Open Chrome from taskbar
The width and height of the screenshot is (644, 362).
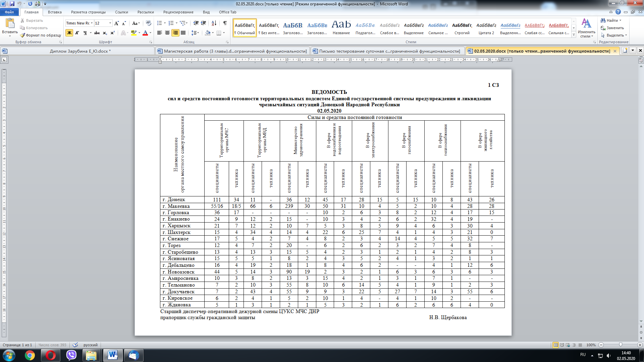click(x=30, y=355)
